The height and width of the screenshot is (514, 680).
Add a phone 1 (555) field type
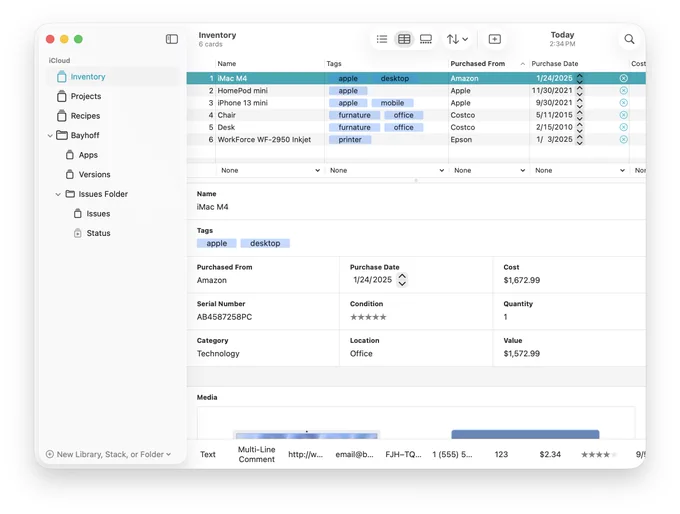coord(452,454)
